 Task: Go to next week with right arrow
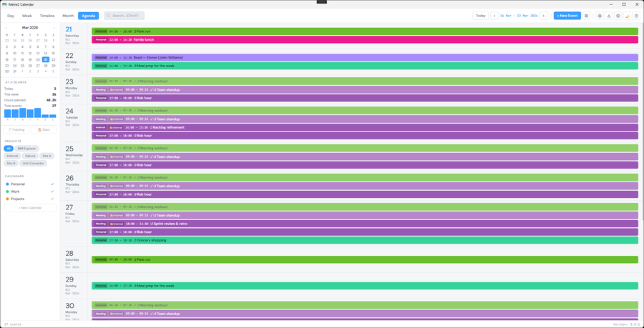[x=544, y=16]
